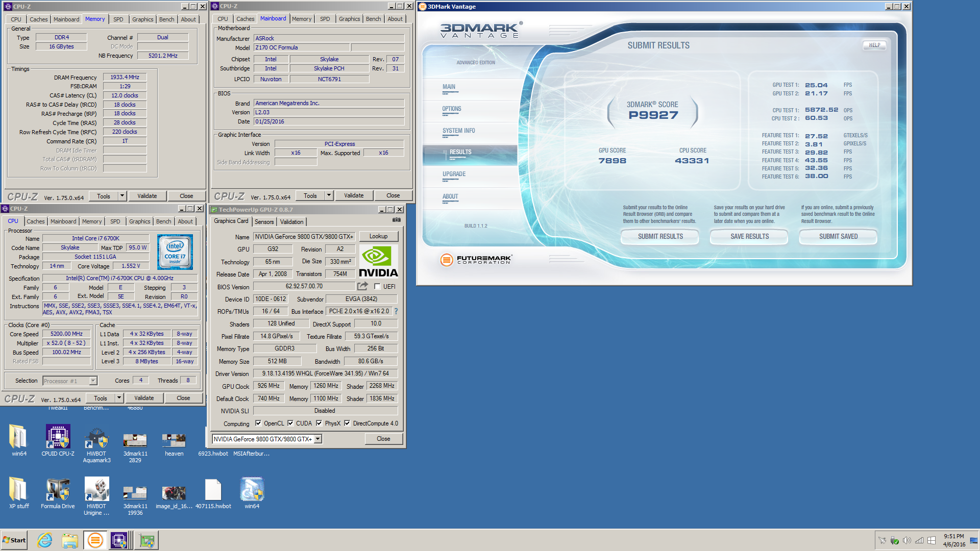Image resolution: width=980 pixels, height=551 pixels.
Task: Save GPU BIOS using share arrow icon
Action: (362, 286)
